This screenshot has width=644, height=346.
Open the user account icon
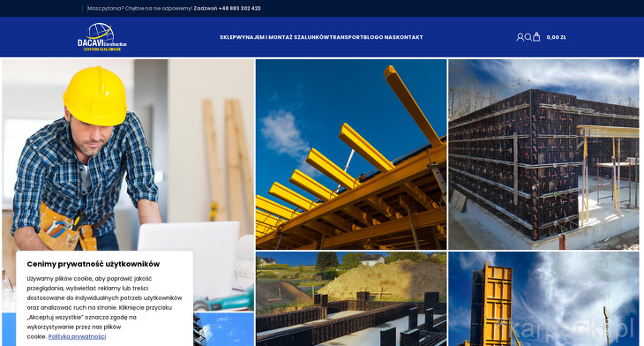click(520, 37)
